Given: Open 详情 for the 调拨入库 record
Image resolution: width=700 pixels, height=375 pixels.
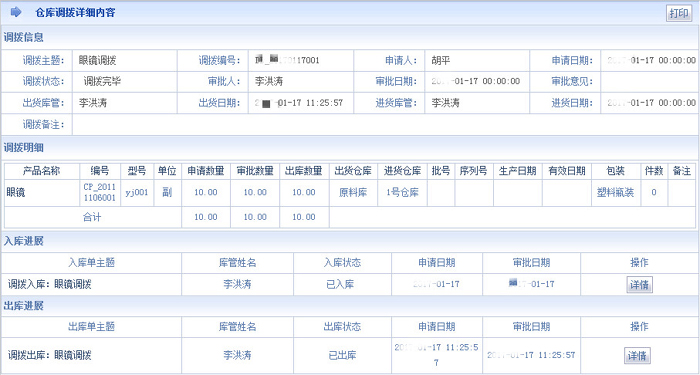Looking at the screenshot, I should click(639, 284).
